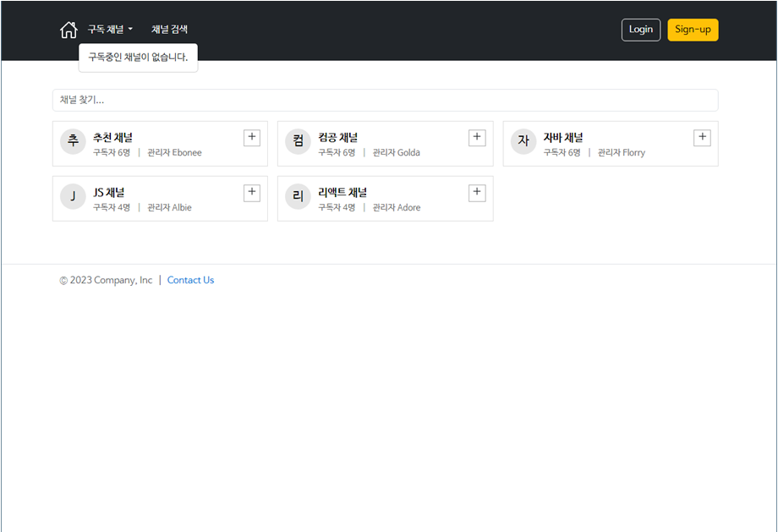Click the home icon in the navbar
The width and height of the screenshot is (778, 532).
pos(68,29)
